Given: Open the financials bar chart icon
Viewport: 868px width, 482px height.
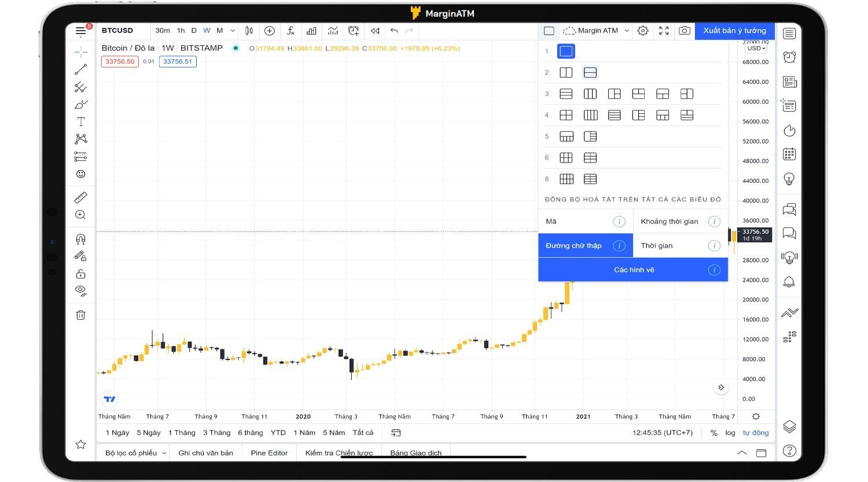Looking at the screenshot, I should pos(311,31).
